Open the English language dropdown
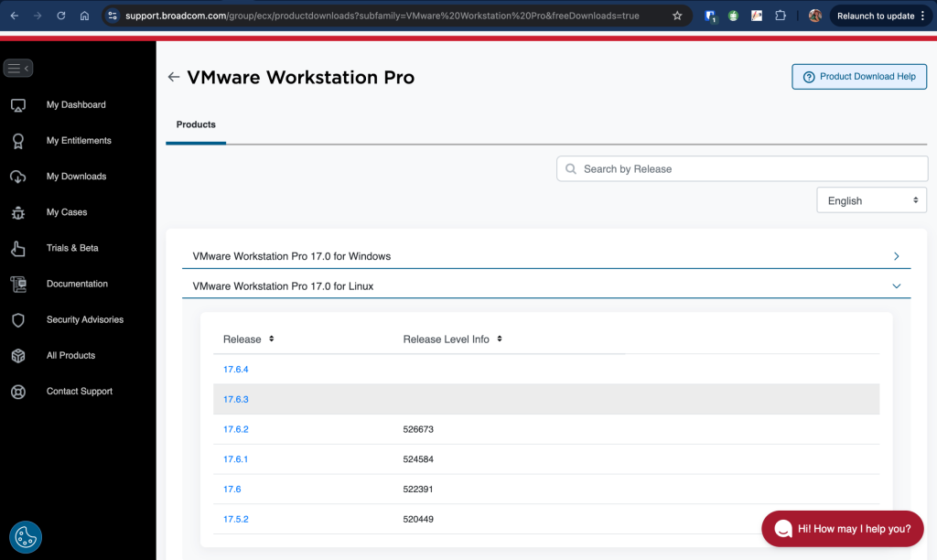 [x=870, y=199]
